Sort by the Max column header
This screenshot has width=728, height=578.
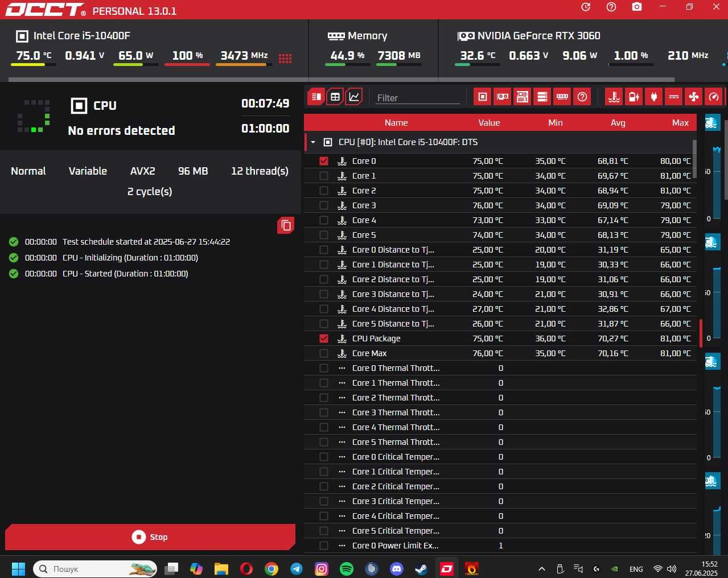[x=680, y=123]
